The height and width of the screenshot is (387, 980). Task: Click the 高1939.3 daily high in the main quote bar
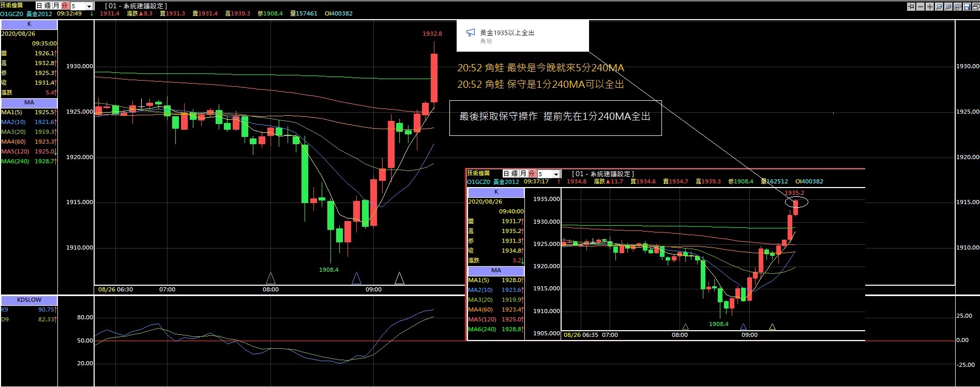tap(237, 13)
